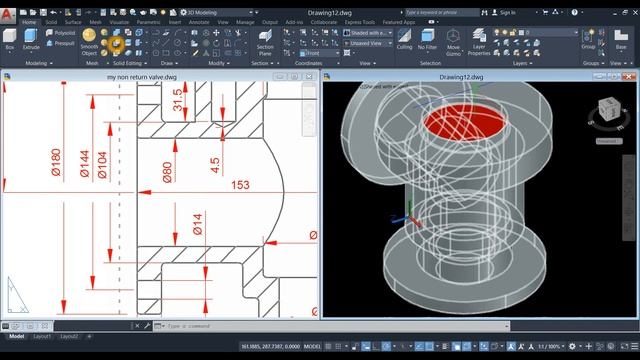Expand the Solid Editing panel
Image resolution: width=640 pixels, height=360 pixels.
(x=130, y=63)
